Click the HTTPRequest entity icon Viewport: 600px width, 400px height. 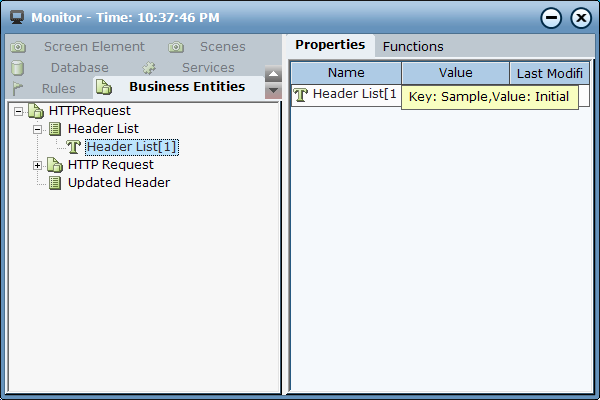tap(35, 110)
